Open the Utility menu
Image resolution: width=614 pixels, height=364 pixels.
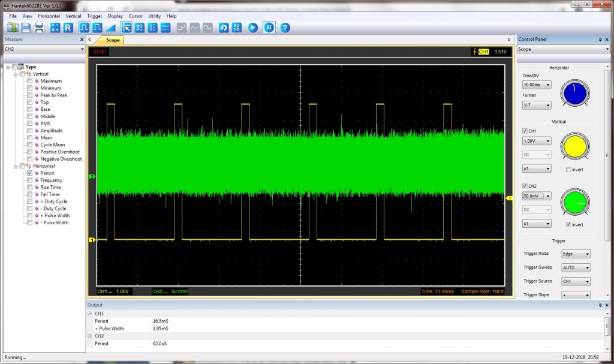click(155, 16)
